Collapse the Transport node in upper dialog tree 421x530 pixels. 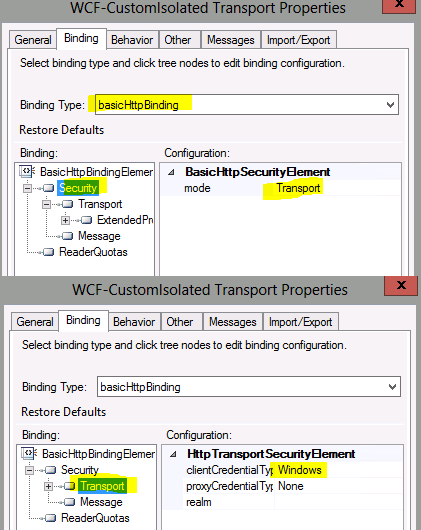(x=46, y=204)
